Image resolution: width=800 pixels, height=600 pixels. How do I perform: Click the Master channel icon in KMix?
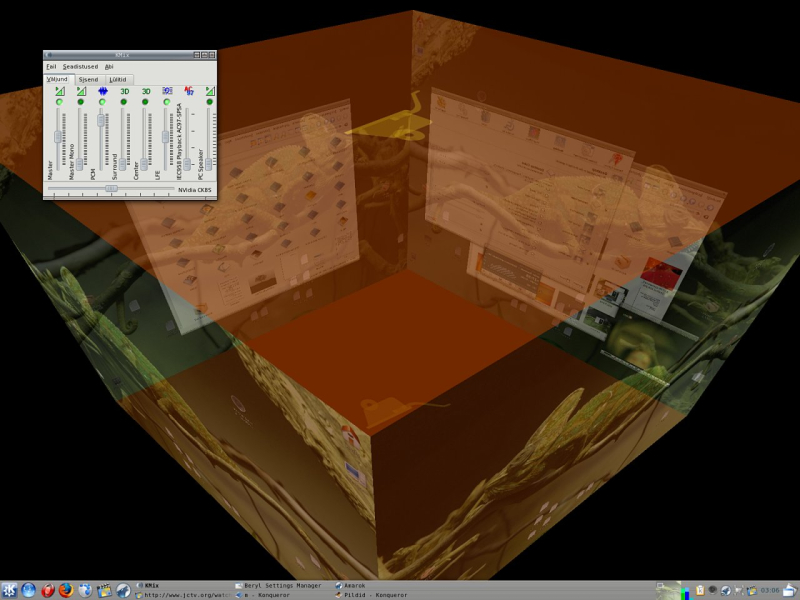tap(60, 91)
